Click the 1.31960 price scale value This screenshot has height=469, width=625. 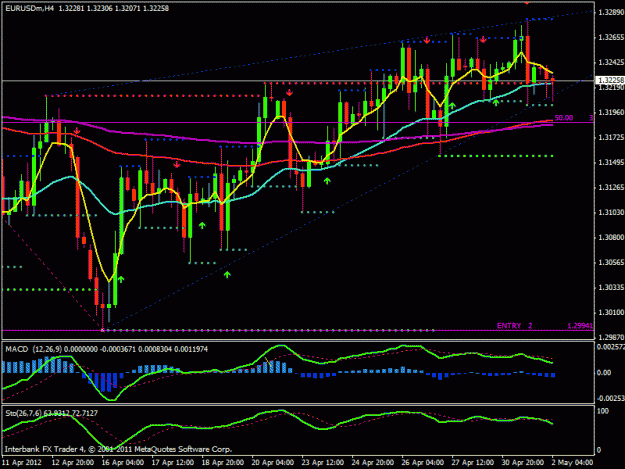click(611, 112)
